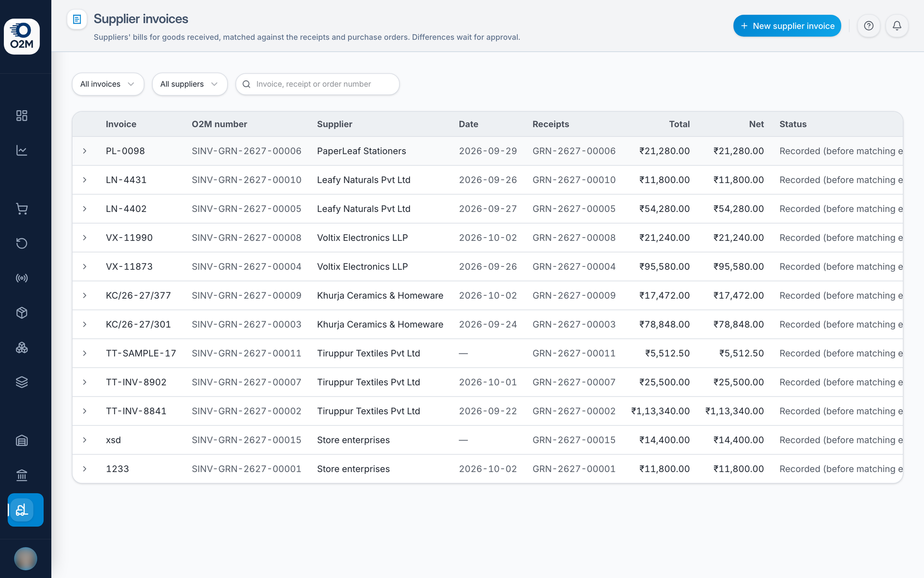This screenshot has height=578, width=924.
Task: Open the All invoices filter dropdown
Action: [108, 84]
